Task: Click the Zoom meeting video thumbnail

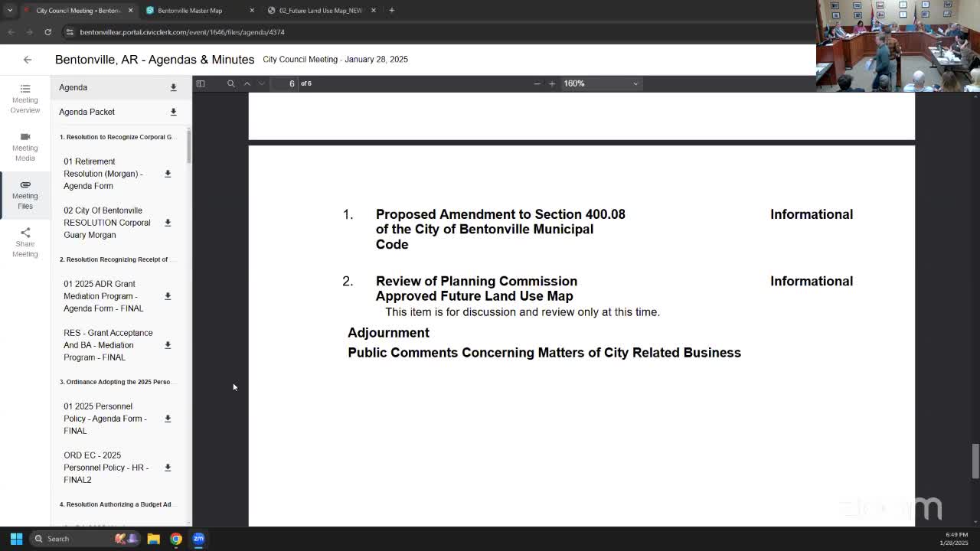Action: pos(898,46)
